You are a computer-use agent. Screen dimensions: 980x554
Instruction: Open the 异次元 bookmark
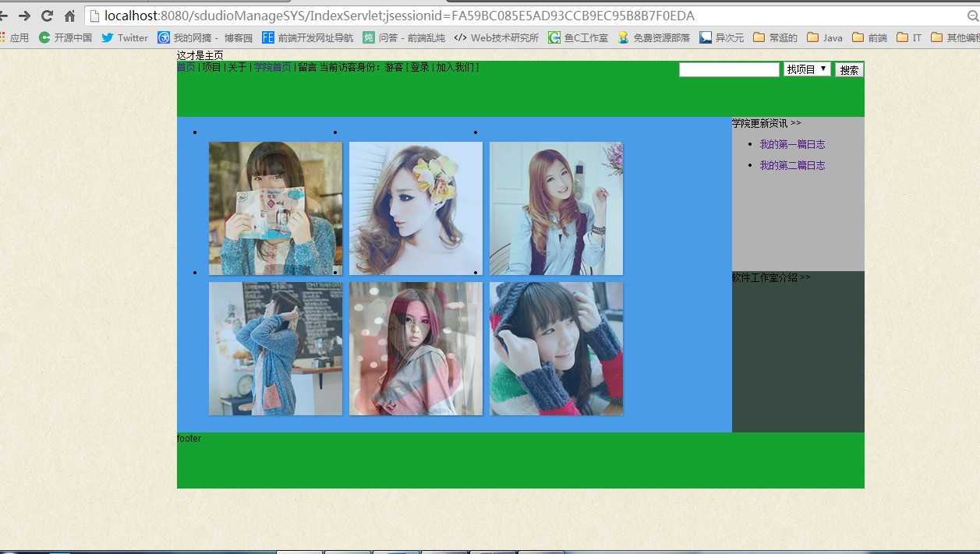721,37
